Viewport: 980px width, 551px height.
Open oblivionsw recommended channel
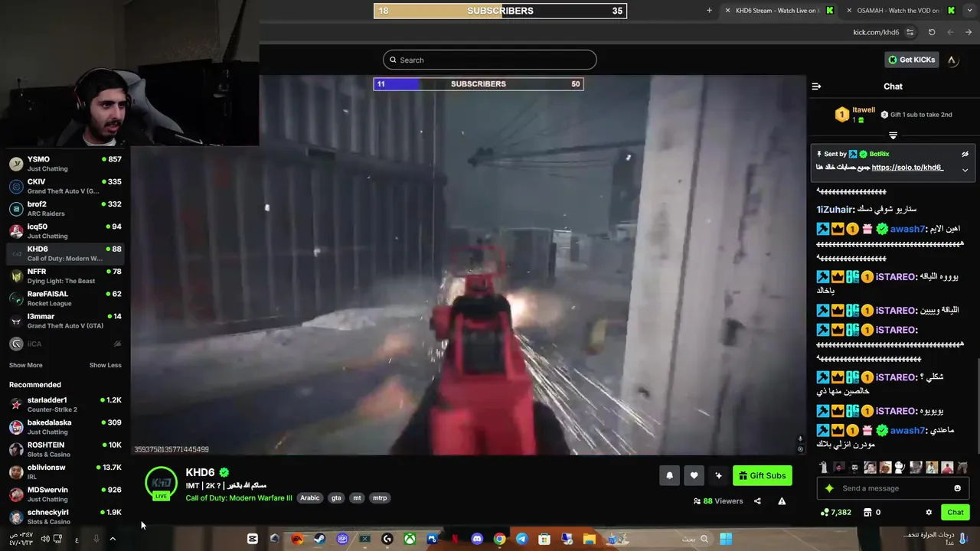click(x=65, y=471)
